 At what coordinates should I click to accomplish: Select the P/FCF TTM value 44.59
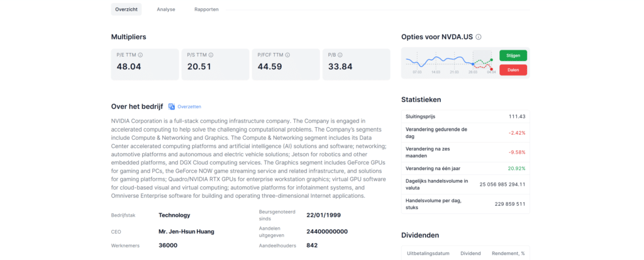point(270,67)
